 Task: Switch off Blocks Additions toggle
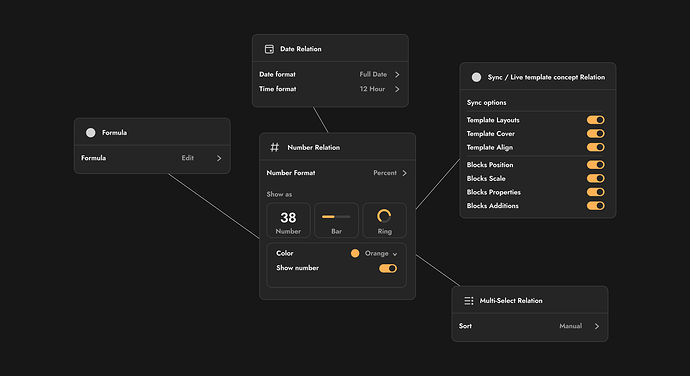tap(595, 206)
